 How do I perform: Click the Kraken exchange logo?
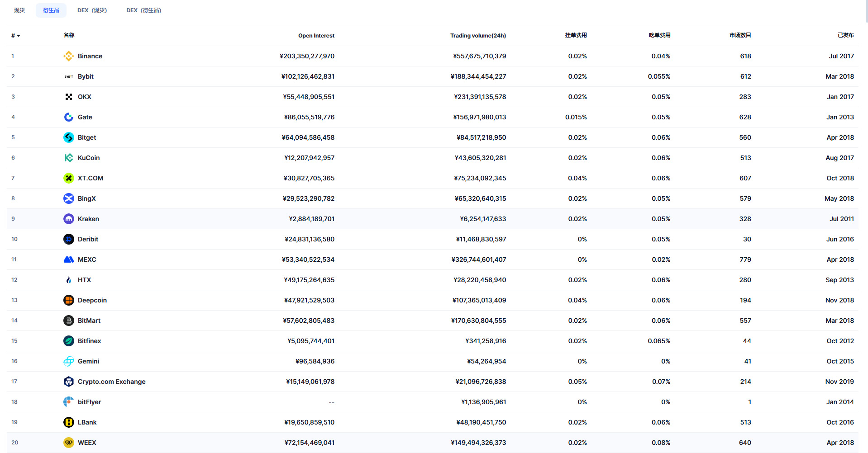(68, 219)
